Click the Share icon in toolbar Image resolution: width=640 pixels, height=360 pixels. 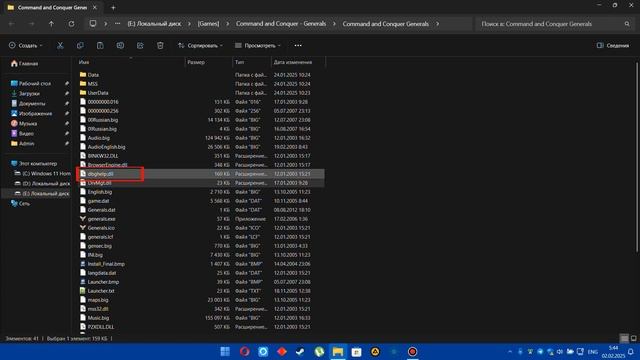pyautogui.click(x=140, y=46)
